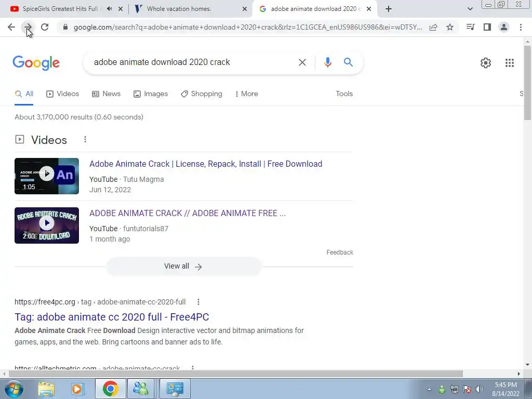Click the browser address bar URL
Image resolution: width=532 pixels, height=399 pixels.
point(248,27)
